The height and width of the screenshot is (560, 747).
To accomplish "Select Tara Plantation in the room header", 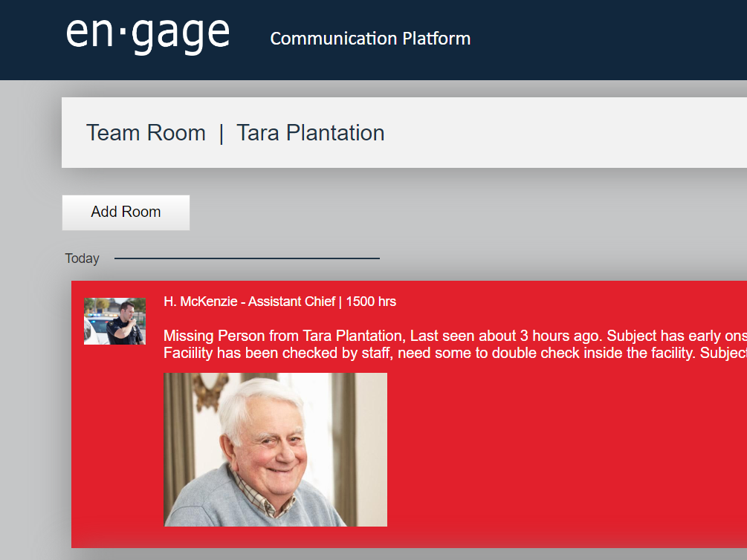I will click(x=310, y=133).
